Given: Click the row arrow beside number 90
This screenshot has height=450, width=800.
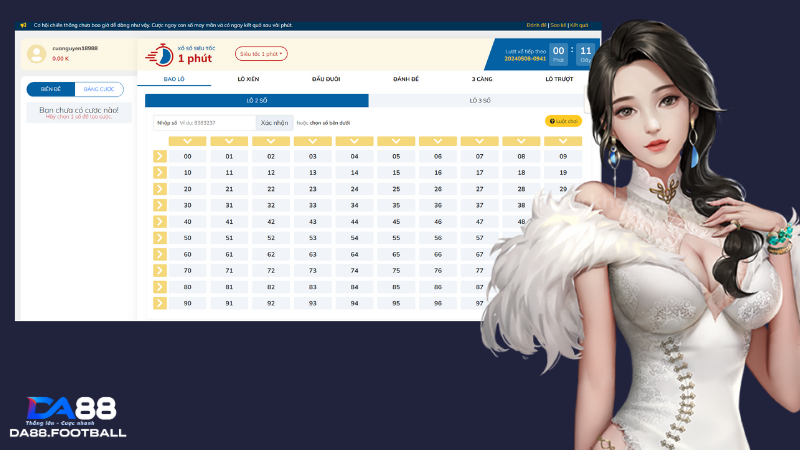Looking at the screenshot, I should [x=160, y=303].
